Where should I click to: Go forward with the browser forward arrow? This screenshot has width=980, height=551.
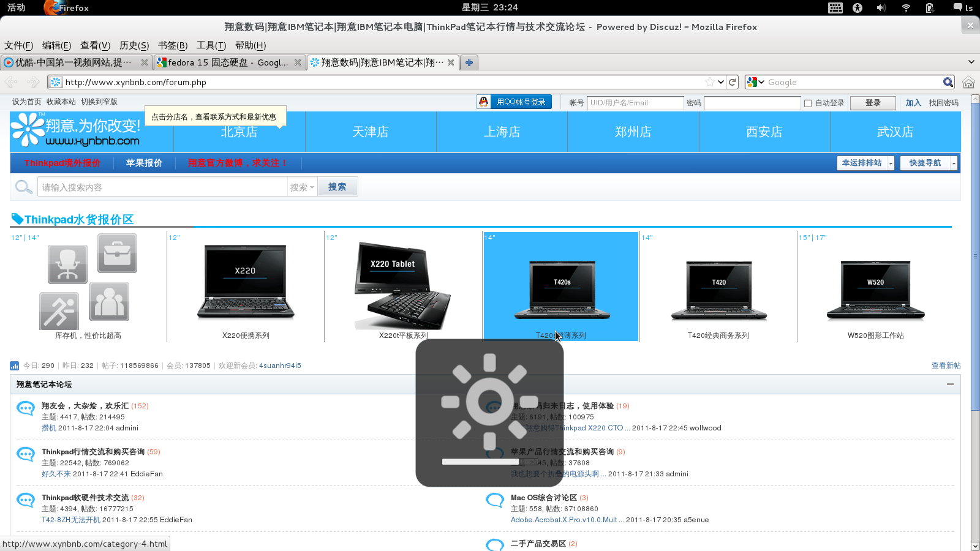[33, 82]
